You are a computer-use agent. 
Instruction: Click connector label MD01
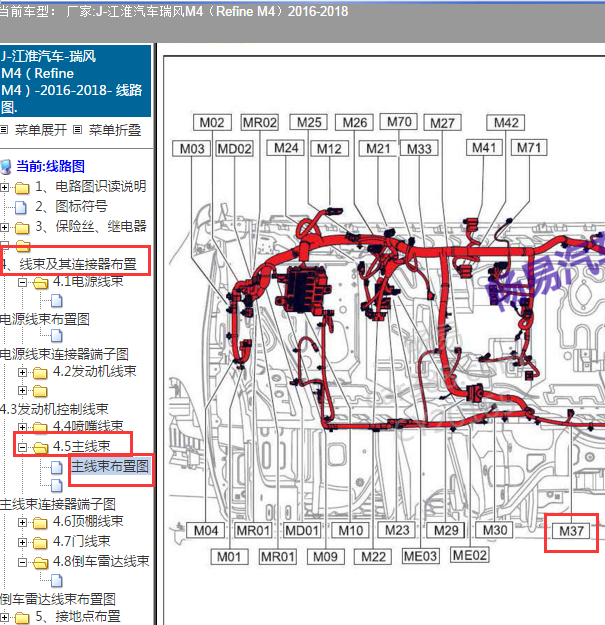click(302, 531)
